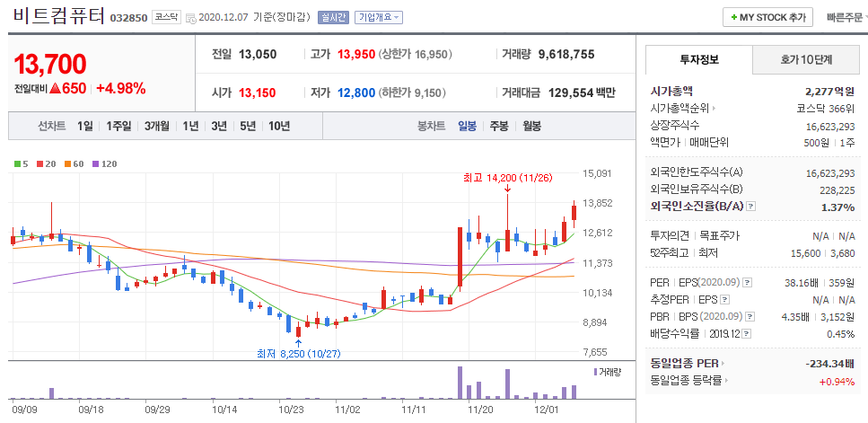Click the 실시간 real-time badge
Screen dimensions: 868x423
(x=333, y=17)
